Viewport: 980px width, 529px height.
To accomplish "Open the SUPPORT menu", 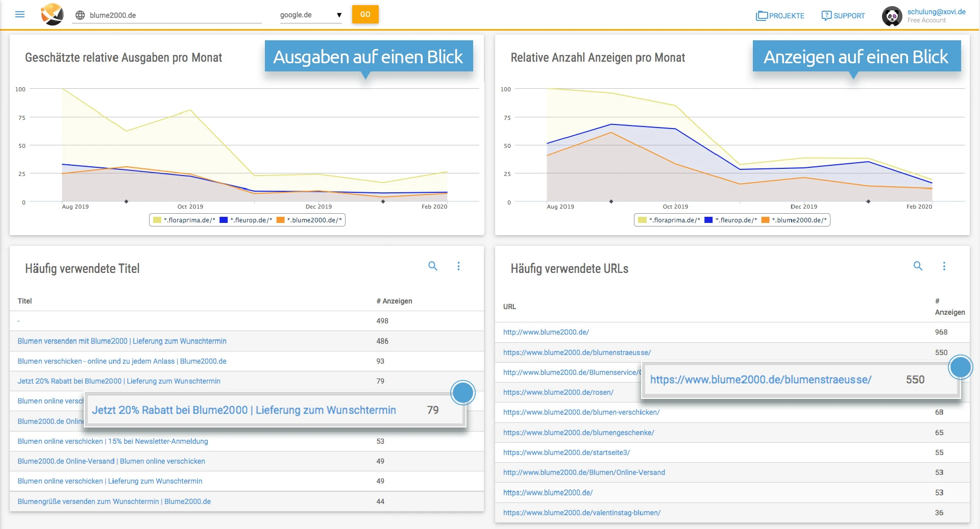I will click(x=843, y=16).
